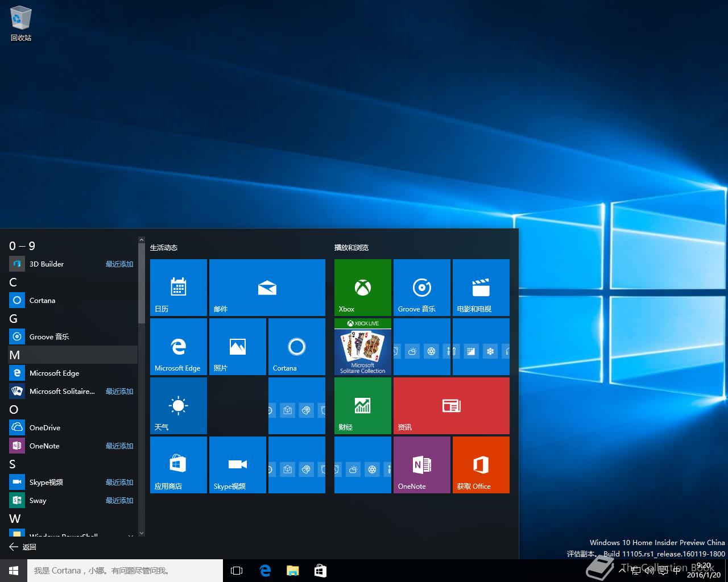Click the 获取 Office tile

tap(481, 465)
